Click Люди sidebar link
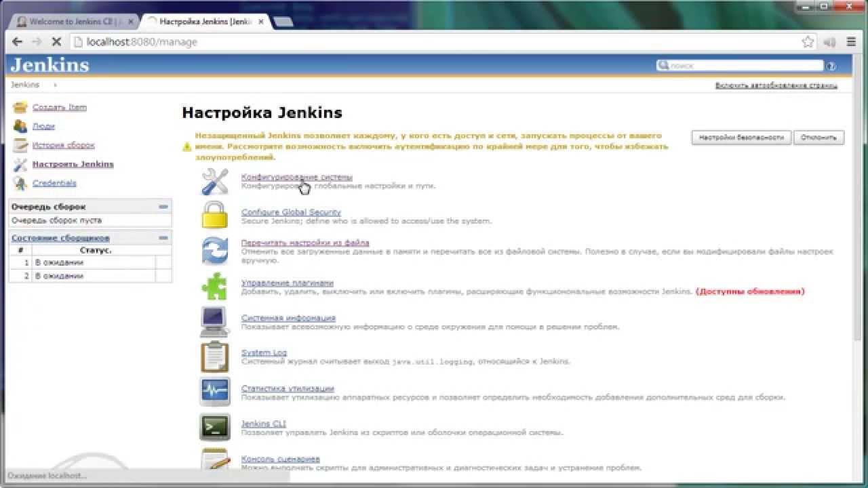 coord(43,126)
